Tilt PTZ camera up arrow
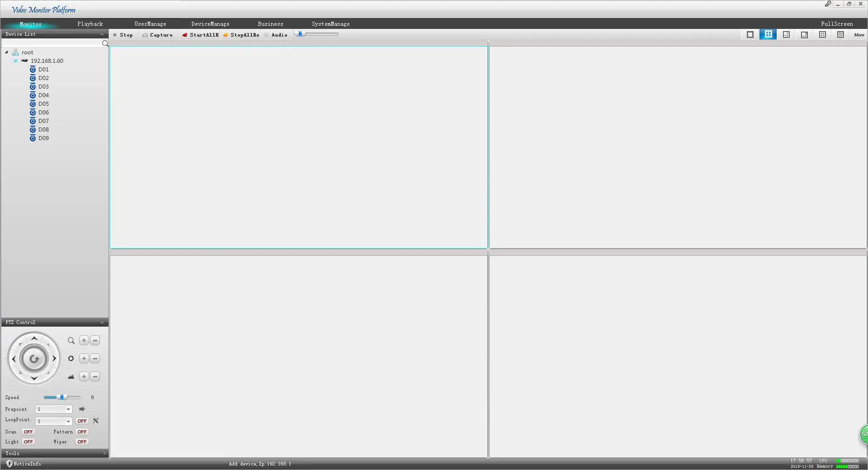 [34, 338]
